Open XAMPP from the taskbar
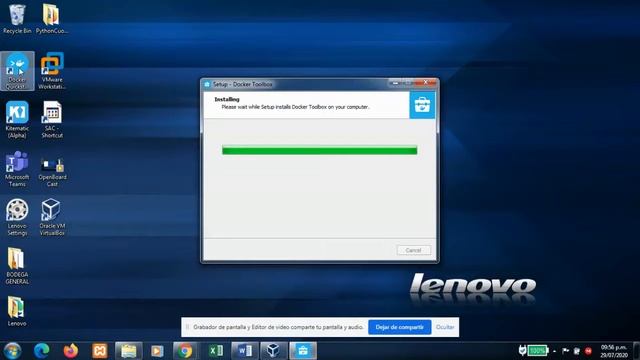This screenshot has height=360, width=640. (100, 351)
